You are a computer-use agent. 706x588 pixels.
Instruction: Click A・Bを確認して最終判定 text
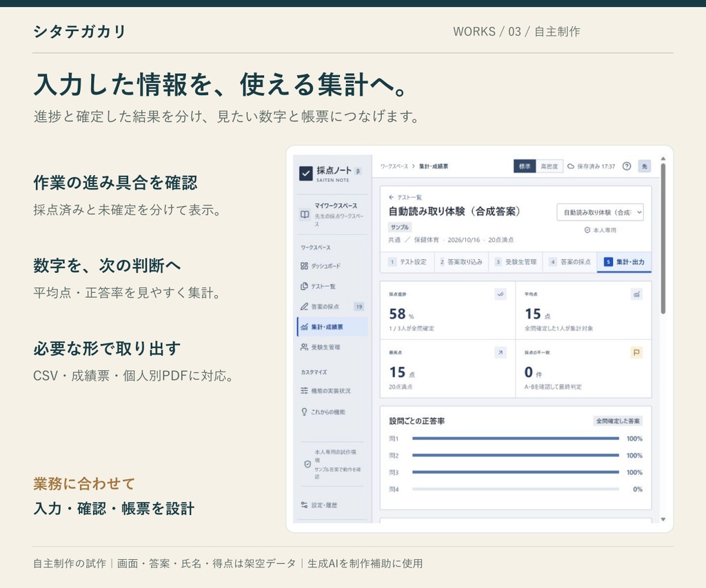pos(553,387)
